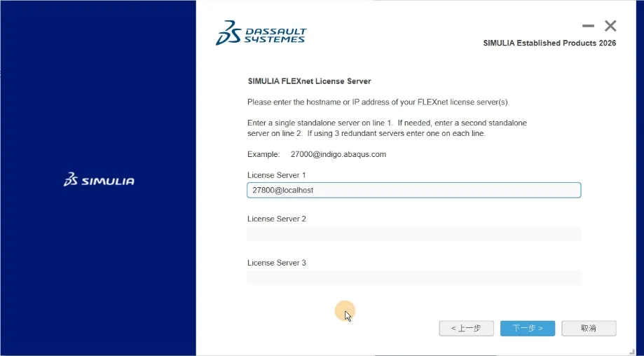Select the example text 27000@indigo.abaqus.com
Image resolution: width=644 pixels, height=356 pixels.
tap(338, 154)
